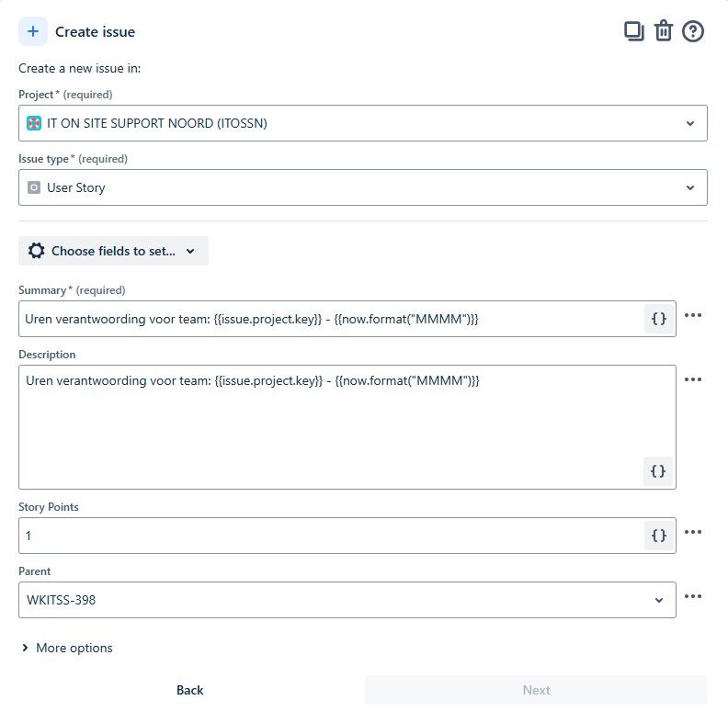Click the Next button

536,690
